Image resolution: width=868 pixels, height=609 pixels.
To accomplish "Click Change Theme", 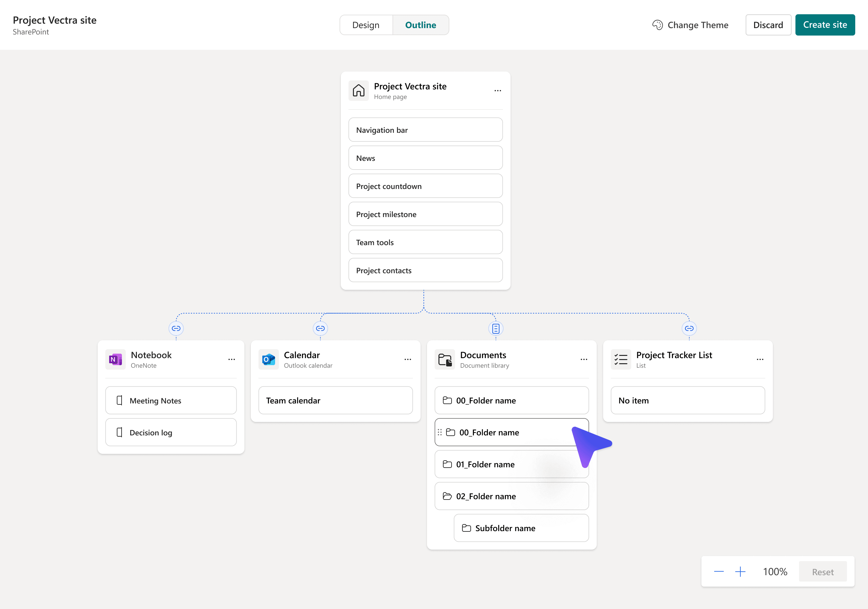I will [690, 25].
